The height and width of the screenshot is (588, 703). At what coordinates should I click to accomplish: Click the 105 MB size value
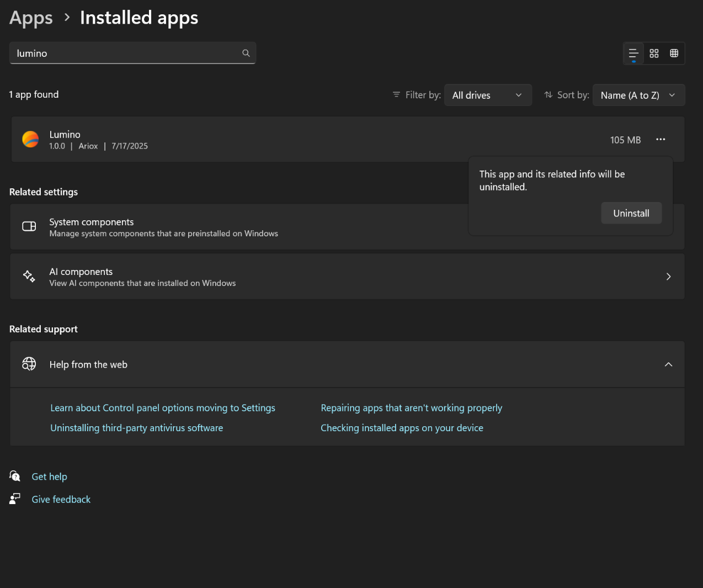[x=625, y=140]
